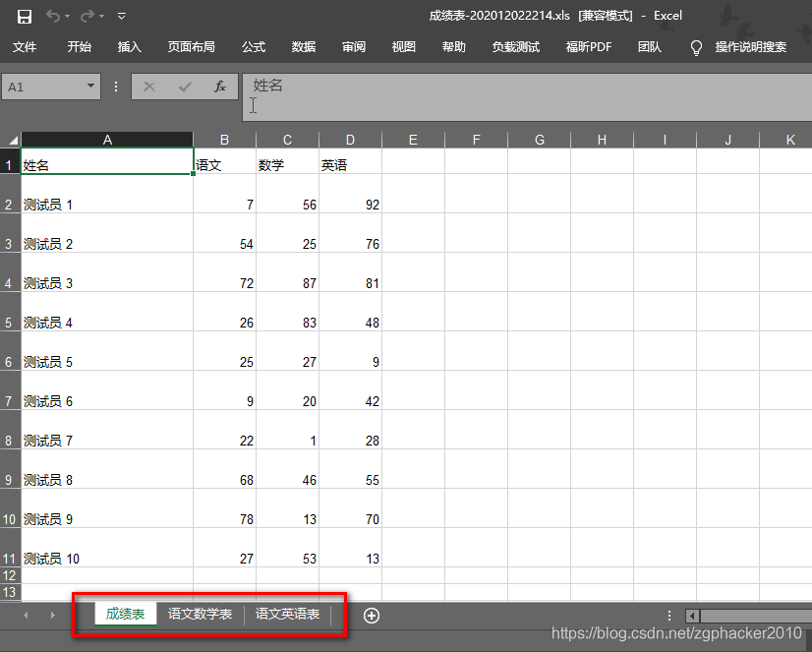
Task: Click the formula bar containing 姓名
Action: [527, 97]
